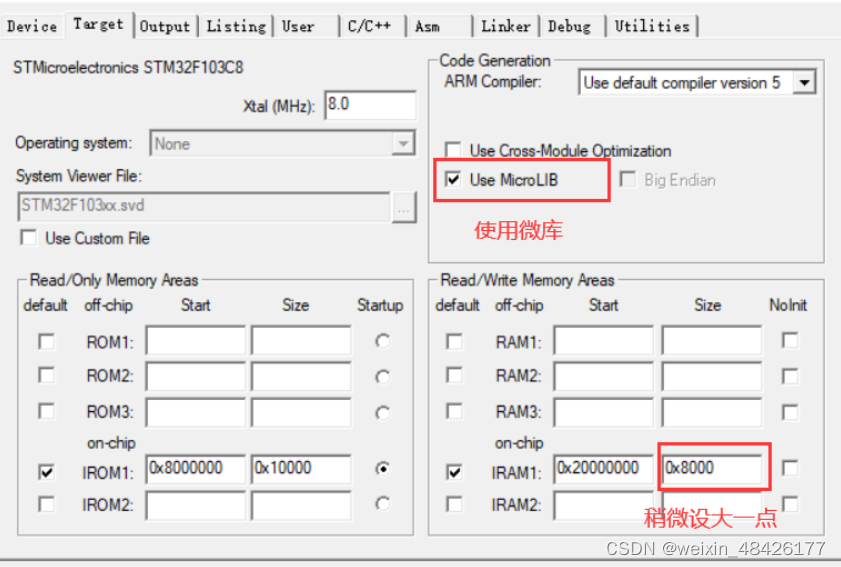Click the ROM1 Size field

[x=301, y=340]
